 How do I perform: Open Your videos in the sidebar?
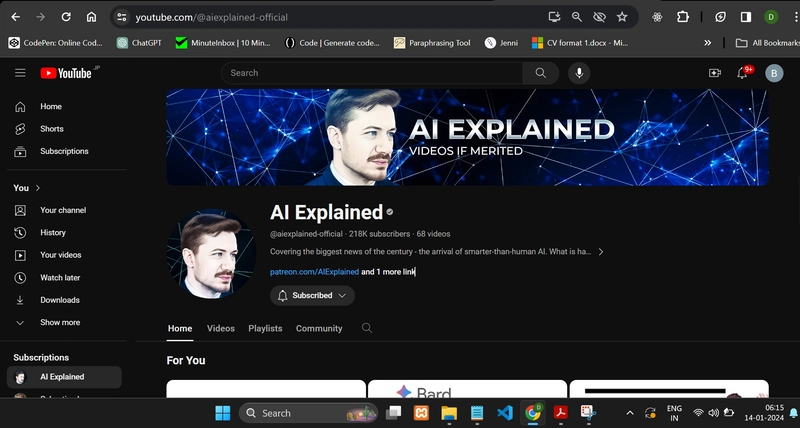64,255
